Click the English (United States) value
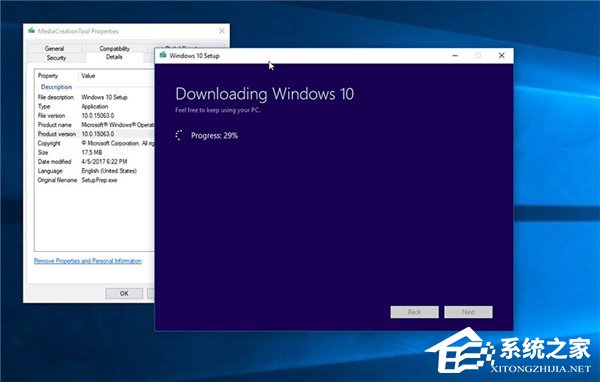Image resolution: width=600 pixels, height=382 pixels. (x=109, y=171)
